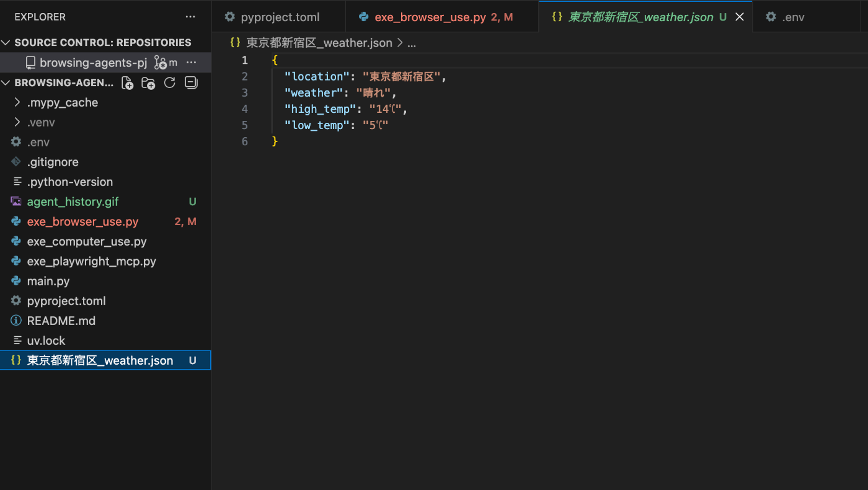The width and height of the screenshot is (868, 490).
Task: Create a new file in the Explorer
Action: (128, 83)
